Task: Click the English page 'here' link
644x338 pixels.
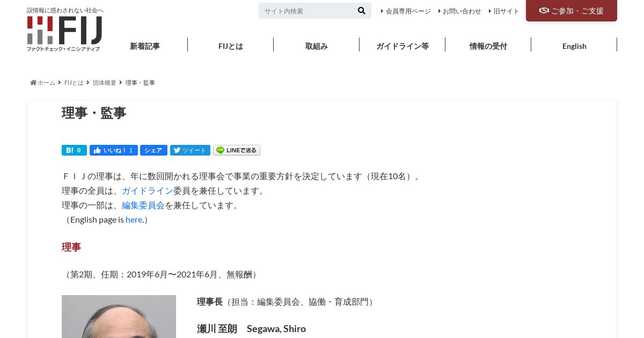Action: (134, 219)
